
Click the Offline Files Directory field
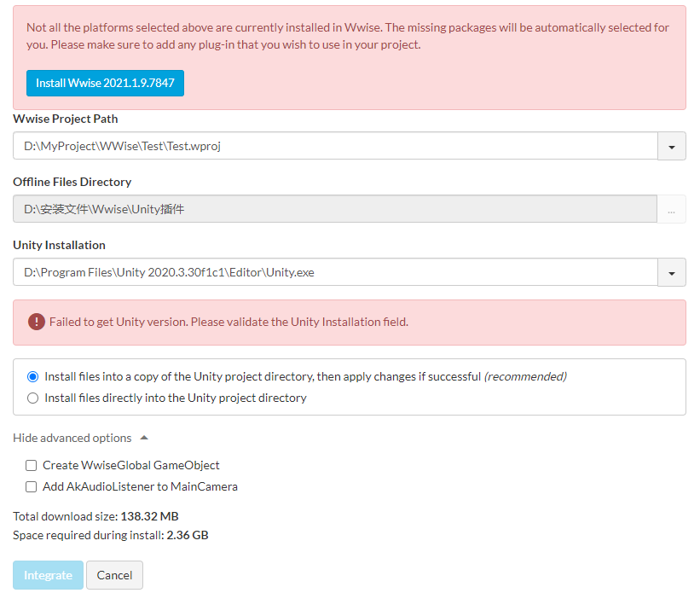[x=335, y=209]
